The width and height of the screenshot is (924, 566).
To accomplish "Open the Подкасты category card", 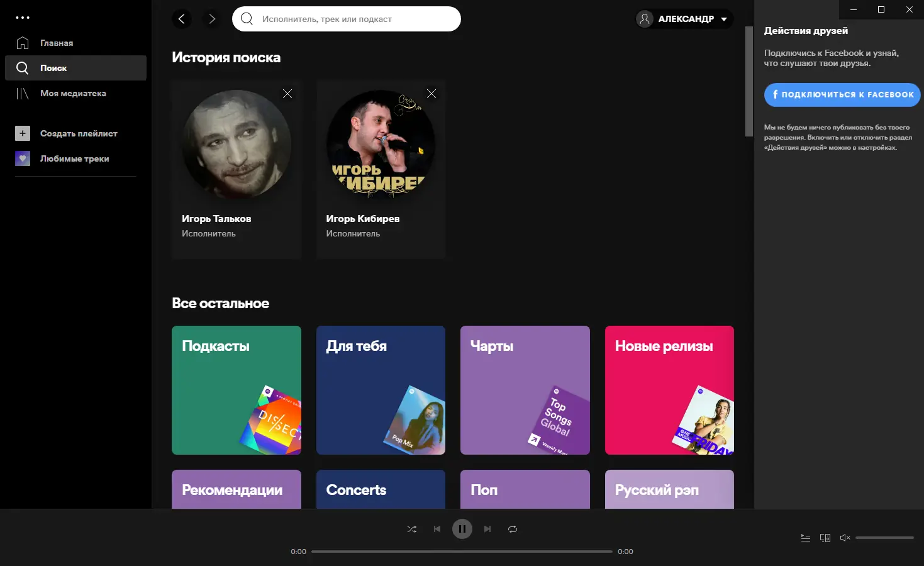I will click(x=237, y=390).
